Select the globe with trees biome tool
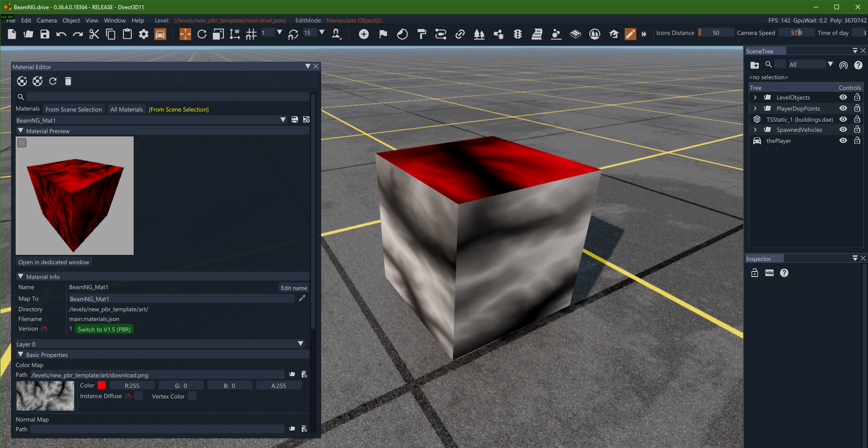The width and height of the screenshot is (868, 448). pos(595,34)
